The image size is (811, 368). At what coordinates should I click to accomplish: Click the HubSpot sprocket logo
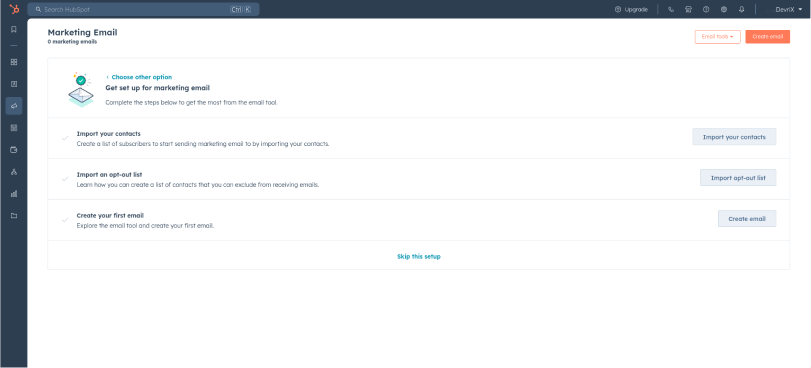click(x=14, y=9)
